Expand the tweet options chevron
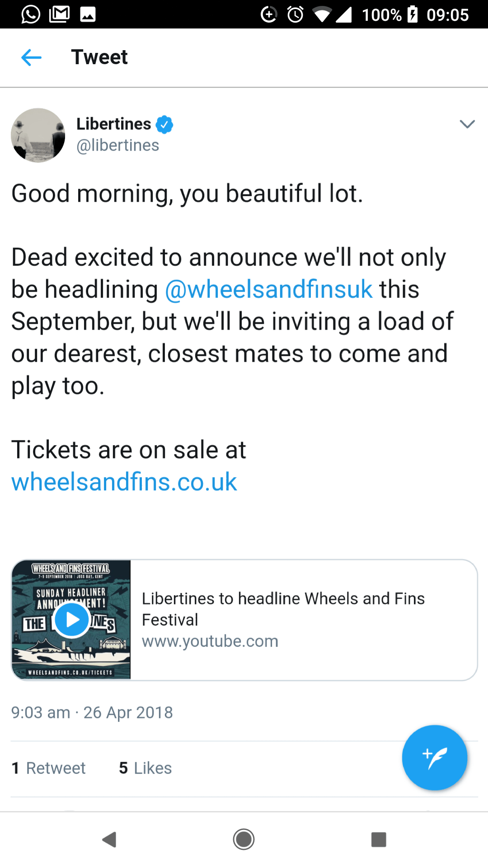 point(467,124)
